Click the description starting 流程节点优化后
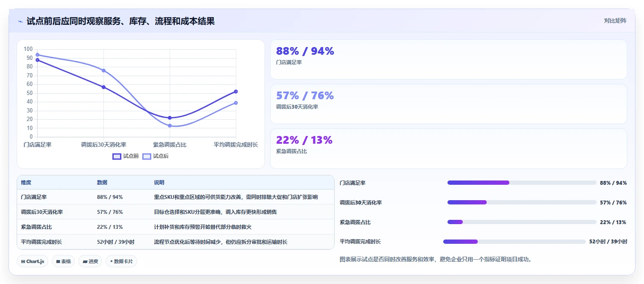 pos(221,242)
